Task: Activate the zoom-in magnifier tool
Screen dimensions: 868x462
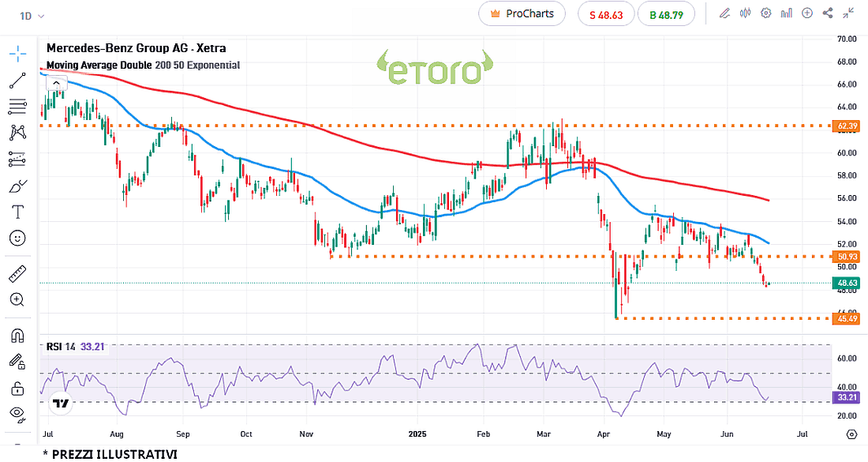Action: coord(18,300)
